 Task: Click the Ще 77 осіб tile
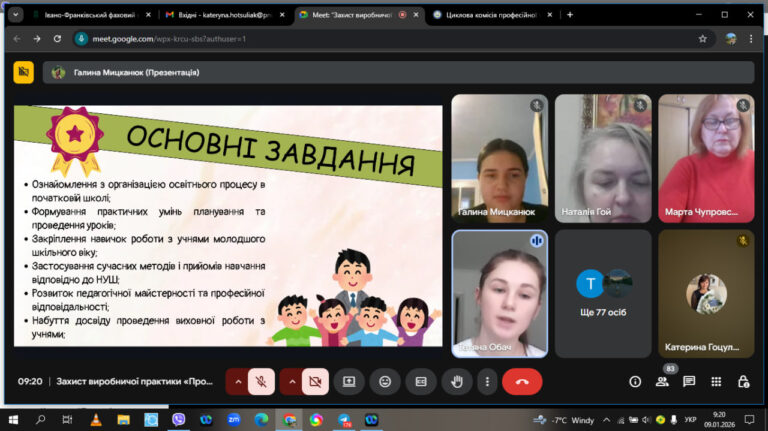pos(603,294)
